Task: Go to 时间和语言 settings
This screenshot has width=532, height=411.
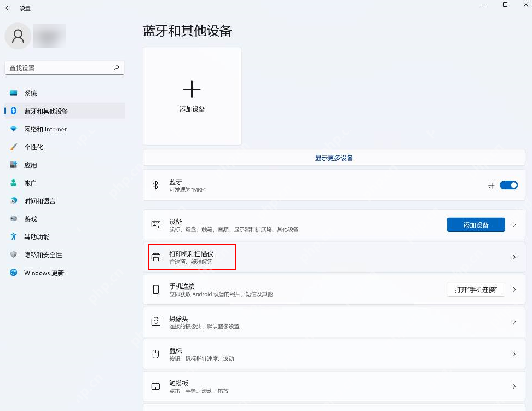Action: click(65, 201)
